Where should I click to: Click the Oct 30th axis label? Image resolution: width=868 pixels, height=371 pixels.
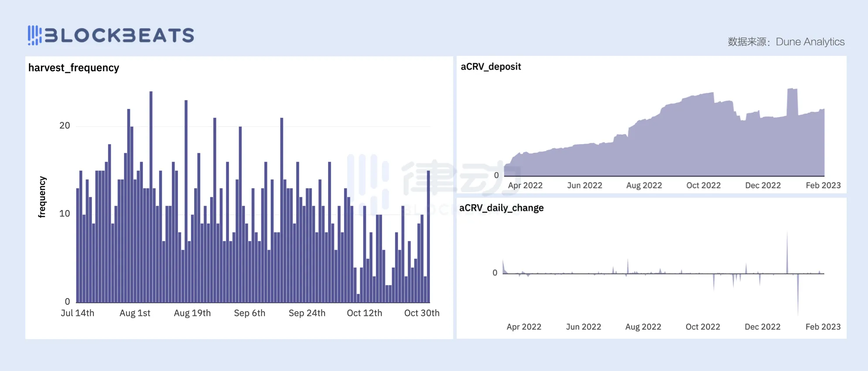(422, 313)
